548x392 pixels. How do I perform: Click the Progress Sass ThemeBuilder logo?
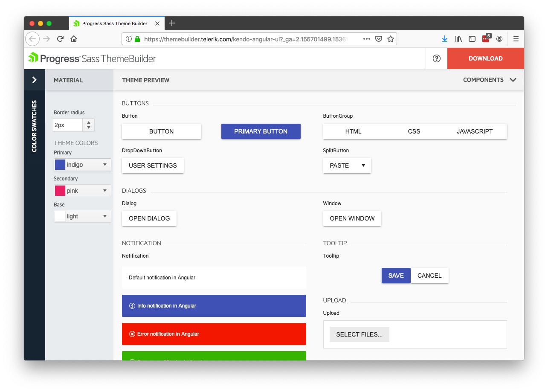(92, 58)
